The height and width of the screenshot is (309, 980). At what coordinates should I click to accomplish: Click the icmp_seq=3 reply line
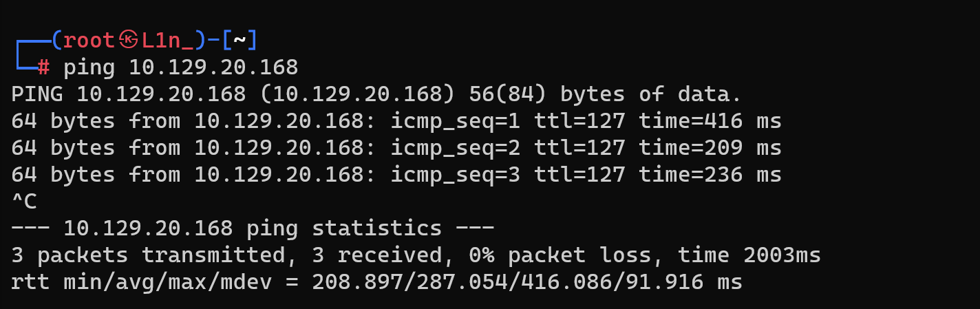pyautogui.click(x=396, y=175)
